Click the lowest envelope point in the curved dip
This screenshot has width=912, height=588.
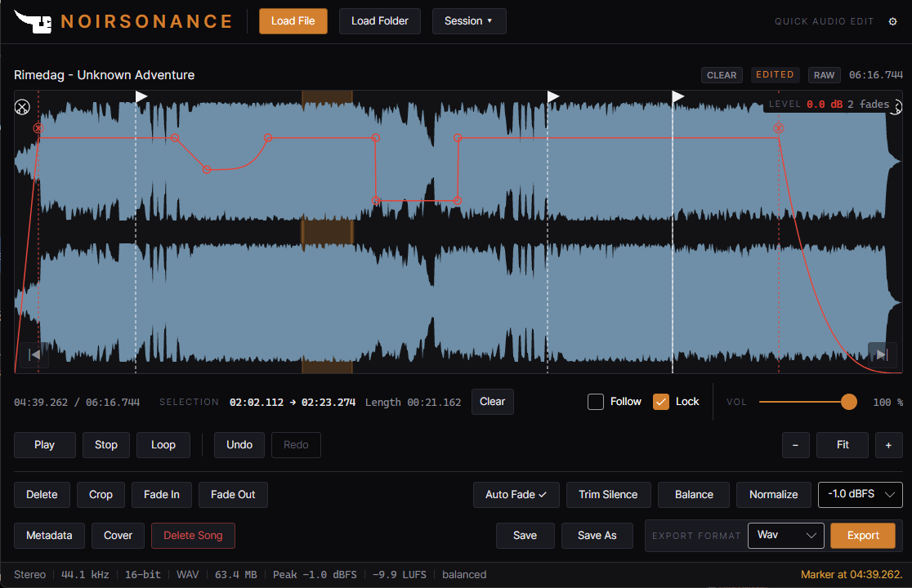(x=207, y=170)
